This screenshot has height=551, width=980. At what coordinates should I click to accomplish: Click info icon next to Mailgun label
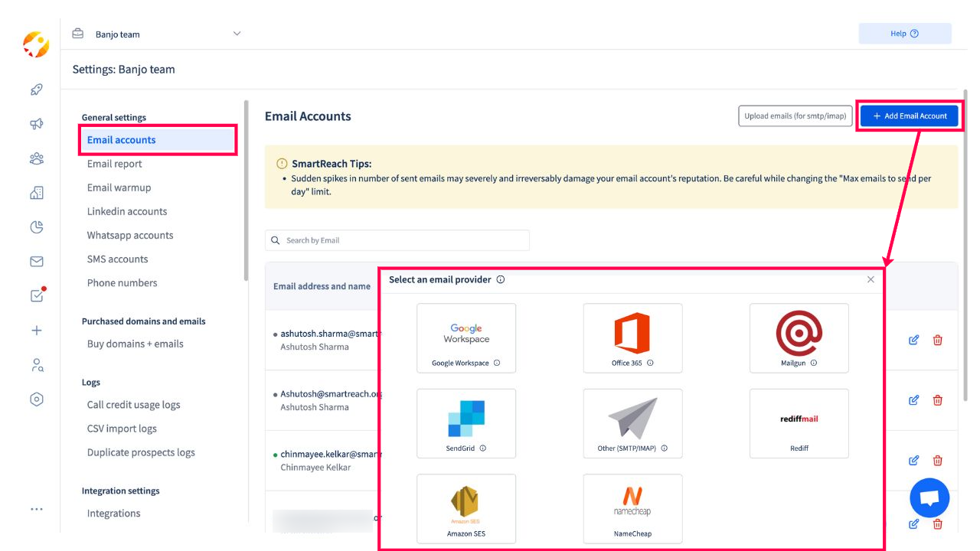[814, 364]
